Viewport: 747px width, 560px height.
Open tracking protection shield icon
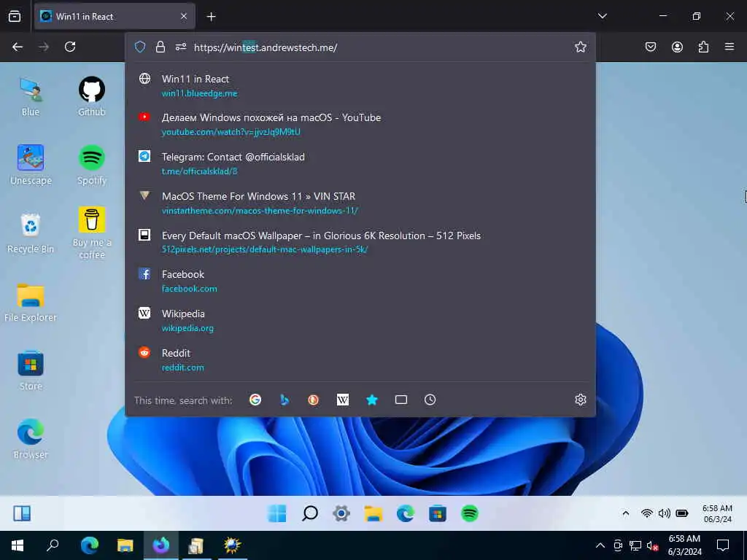139,47
